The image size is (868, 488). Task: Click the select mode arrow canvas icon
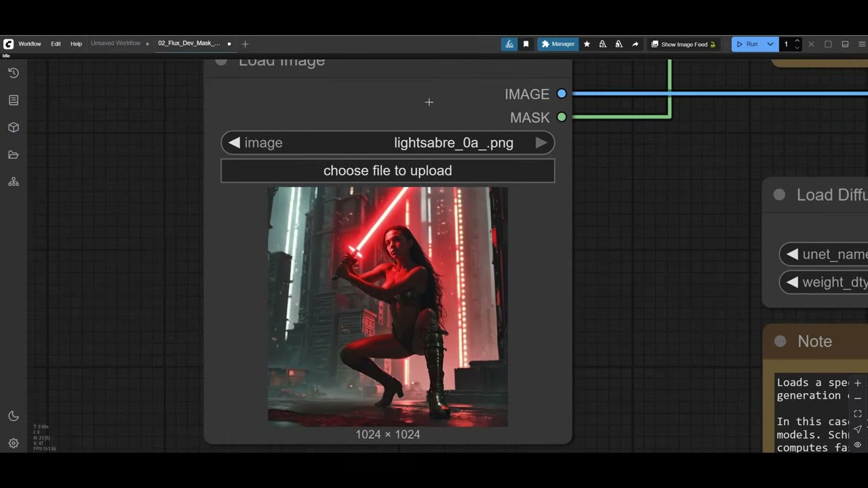coord(858,430)
